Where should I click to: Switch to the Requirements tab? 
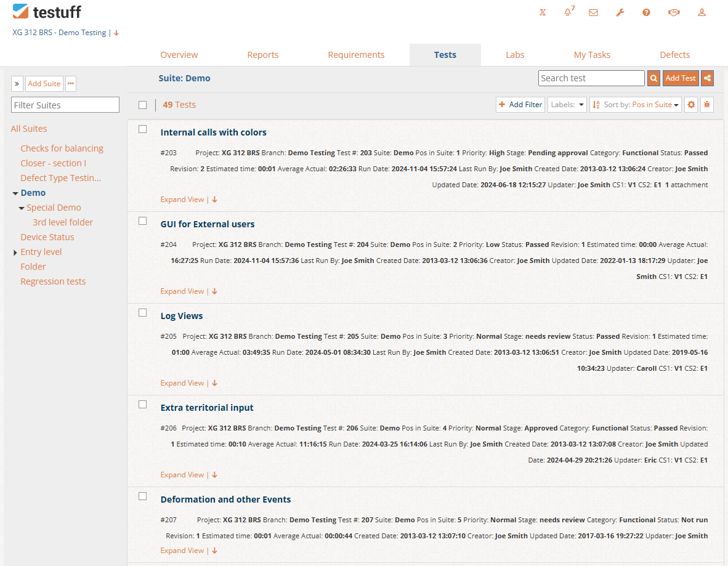(356, 55)
